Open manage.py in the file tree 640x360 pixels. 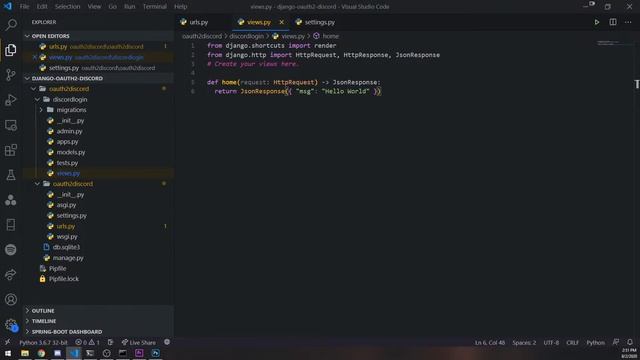tap(68, 258)
